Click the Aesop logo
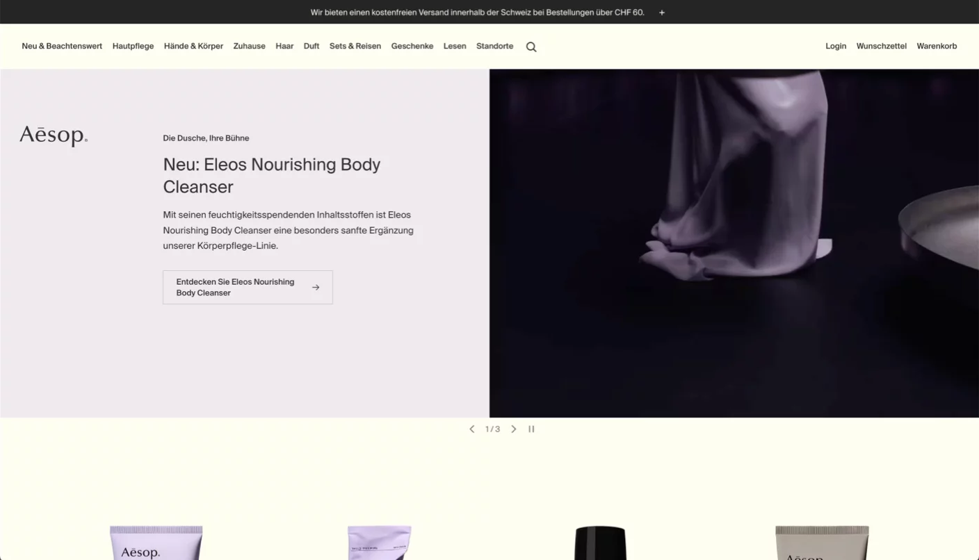The width and height of the screenshot is (979, 560). pos(54,135)
